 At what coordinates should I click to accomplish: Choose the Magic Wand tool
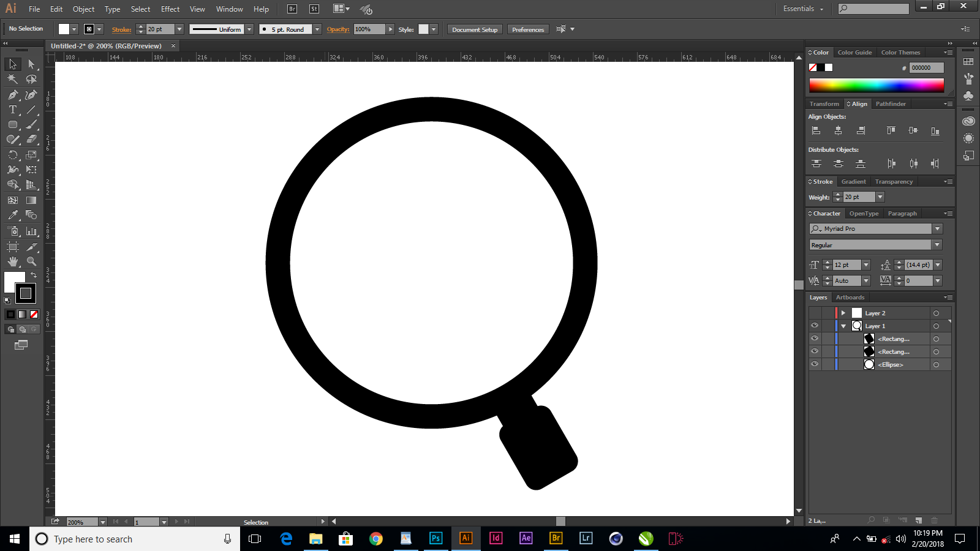[x=13, y=79]
